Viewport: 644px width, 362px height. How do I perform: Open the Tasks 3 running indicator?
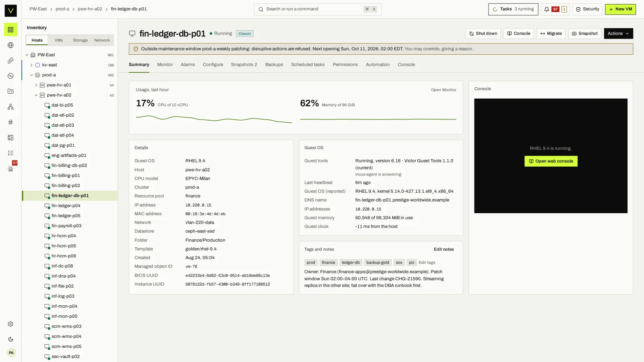(513, 9)
